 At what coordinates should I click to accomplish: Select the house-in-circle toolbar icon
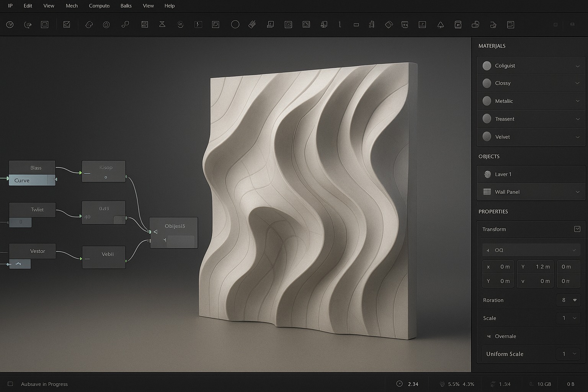106,25
